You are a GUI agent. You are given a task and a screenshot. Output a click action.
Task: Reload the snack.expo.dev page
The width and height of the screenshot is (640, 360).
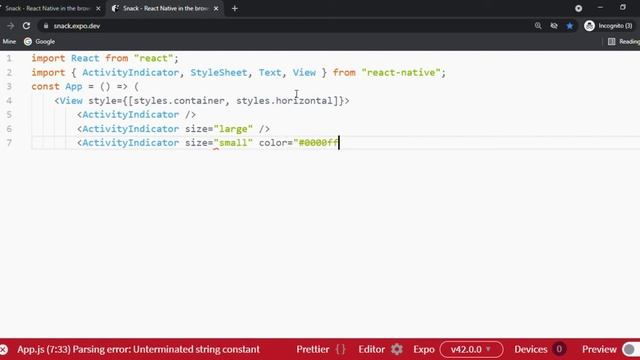[x=26, y=26]
